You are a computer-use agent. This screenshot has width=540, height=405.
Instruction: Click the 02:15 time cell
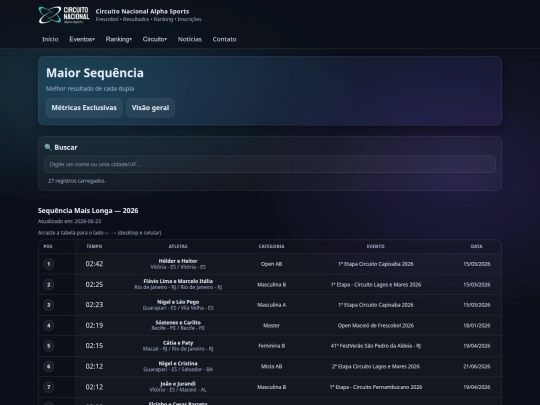94,346
